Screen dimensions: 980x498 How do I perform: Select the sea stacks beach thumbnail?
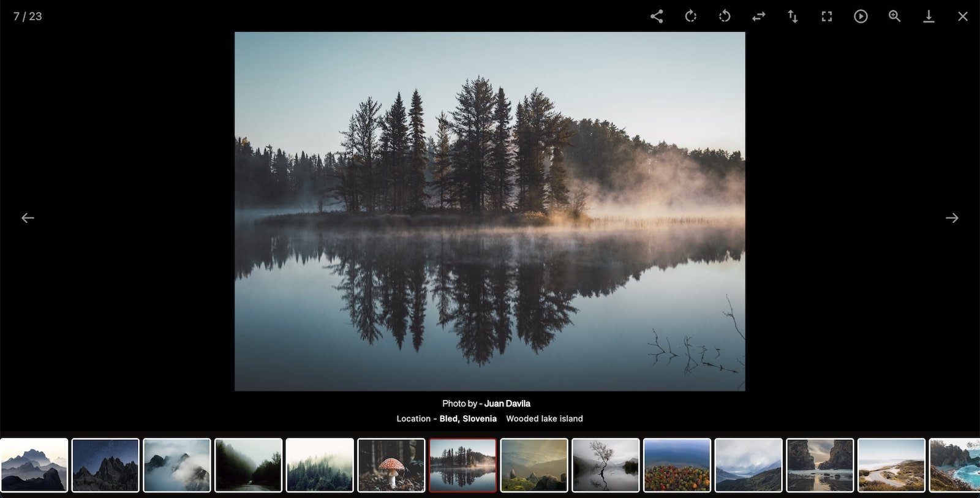(820, 465)
